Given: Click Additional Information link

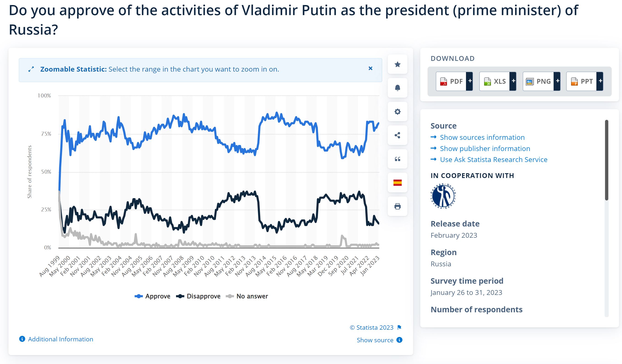Looking at the screenshot, I should [60, 339].
